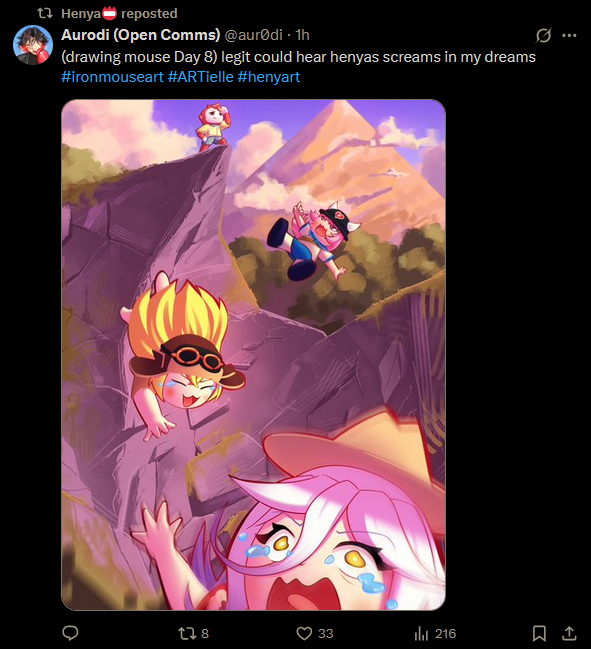Open the 1h timestamp permalink
This screenshot has width=591, height=649.
[x=303, y=35]
